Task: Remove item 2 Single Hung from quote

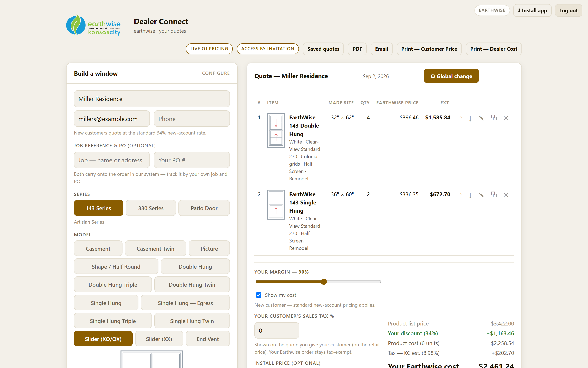Action: pos(506,195)
